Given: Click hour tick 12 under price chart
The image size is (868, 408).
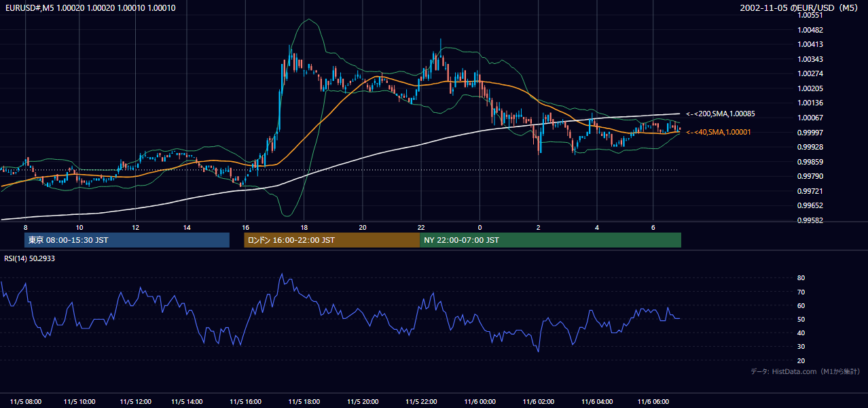Looking at the screenshot, I should tap(135, 227).
